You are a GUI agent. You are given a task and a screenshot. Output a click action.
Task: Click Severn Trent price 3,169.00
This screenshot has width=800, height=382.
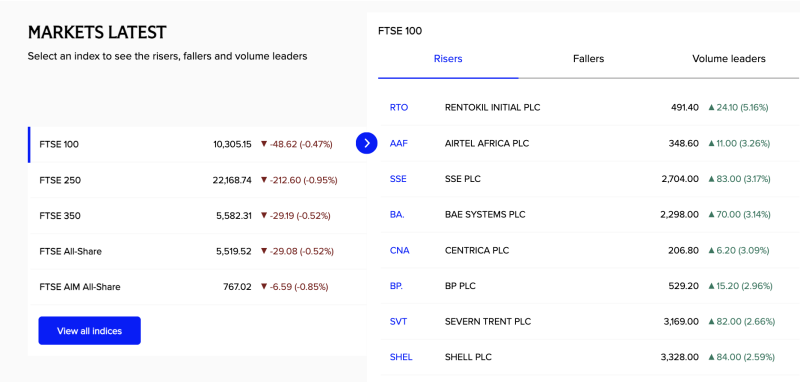pyautogui.click(x=681, y=322)
